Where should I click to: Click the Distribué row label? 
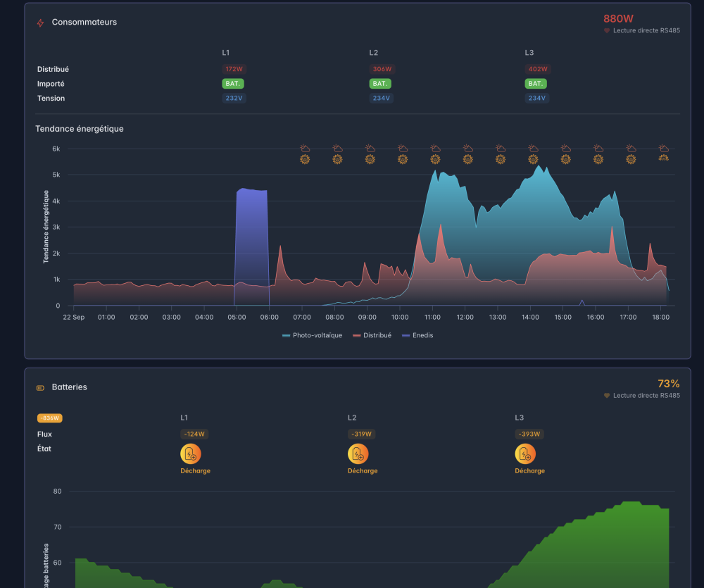point(53,69)
